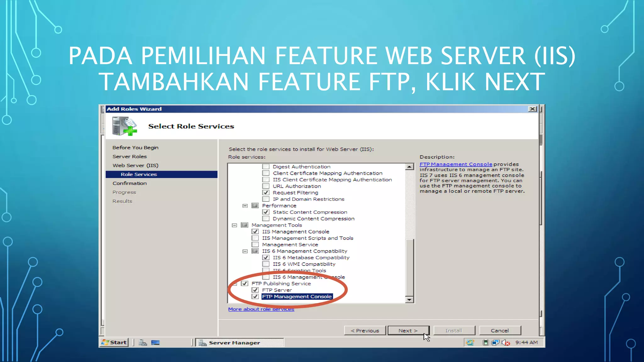Click the Install button
Viewport: 644px width, 362px height.
click(x=454, y=331)
